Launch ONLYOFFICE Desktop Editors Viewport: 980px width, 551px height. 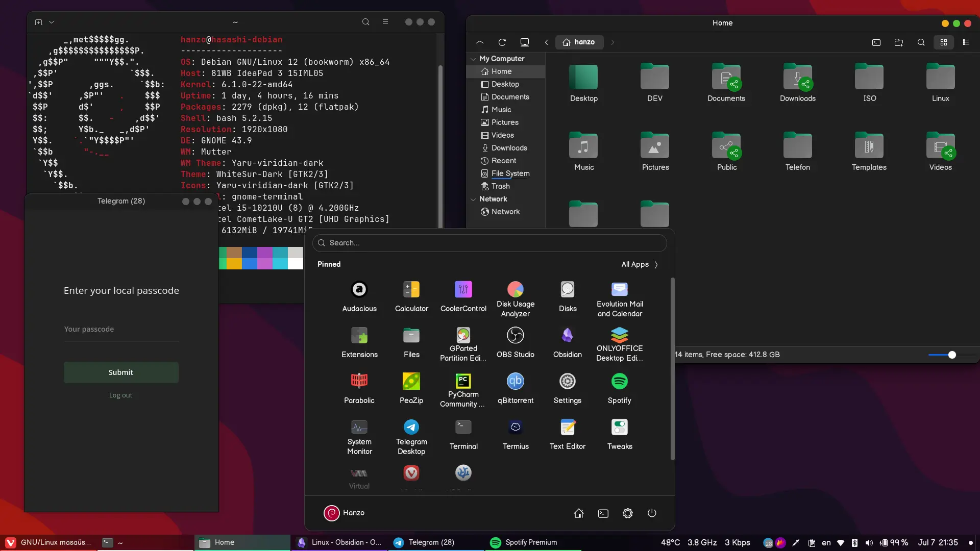pyautogui.click(x=620, y=344)
